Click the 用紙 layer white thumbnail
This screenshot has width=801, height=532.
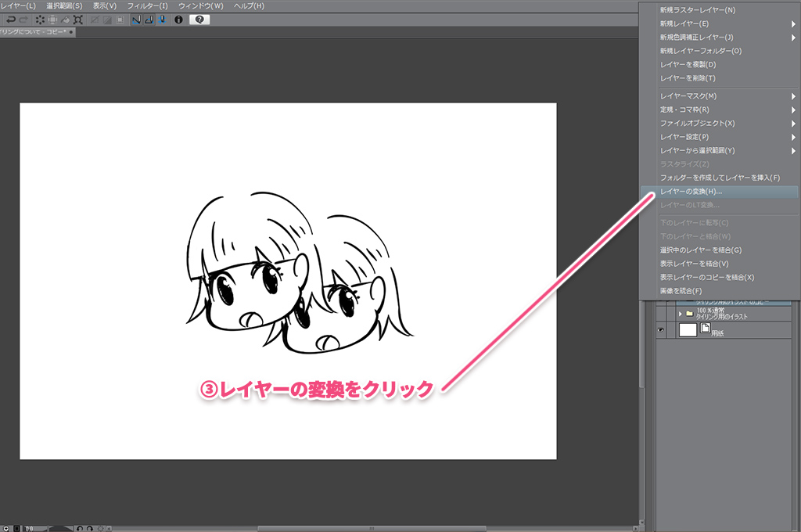coord(688,330)
